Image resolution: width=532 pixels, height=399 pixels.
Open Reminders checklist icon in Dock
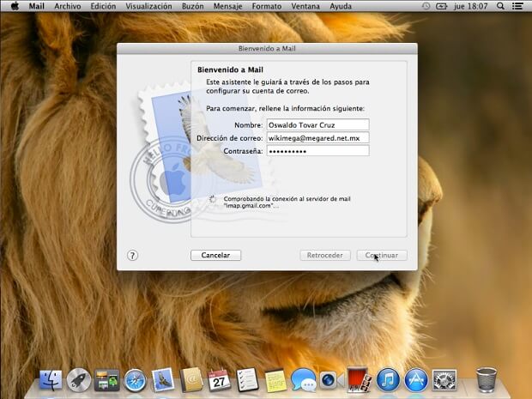247,379
